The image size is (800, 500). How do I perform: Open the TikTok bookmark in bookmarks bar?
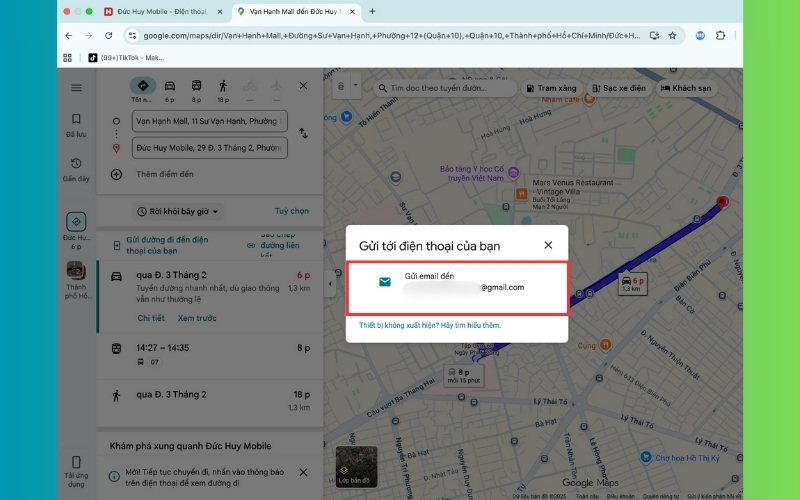coord(126,58)
